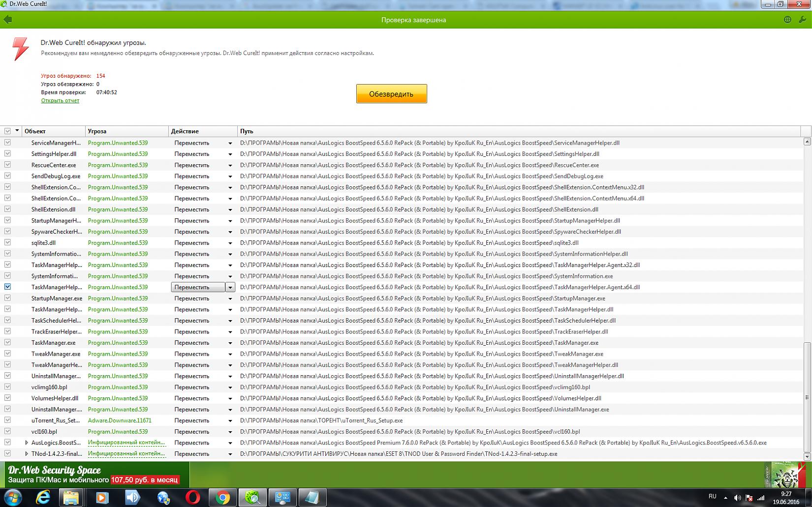Switch the RU keyboard language indicator
This screenshot has height=507, width=812.
point(712,496)
